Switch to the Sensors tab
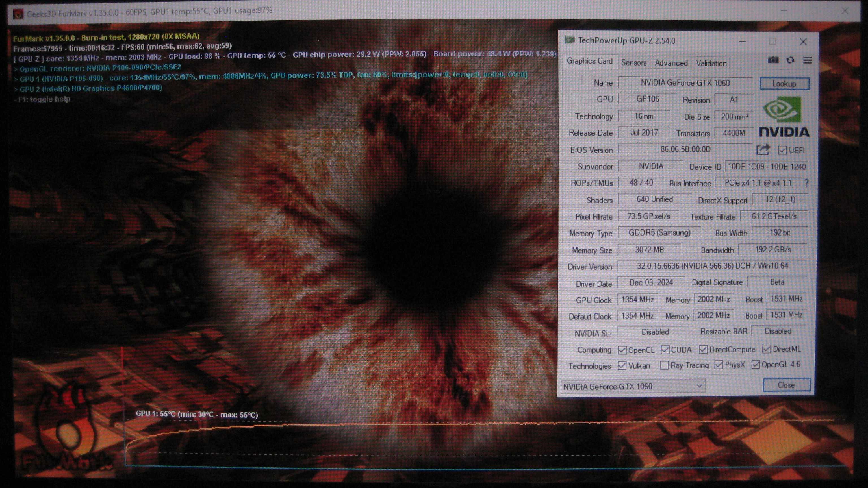This screenshot has height=488, width=868. 633,63
